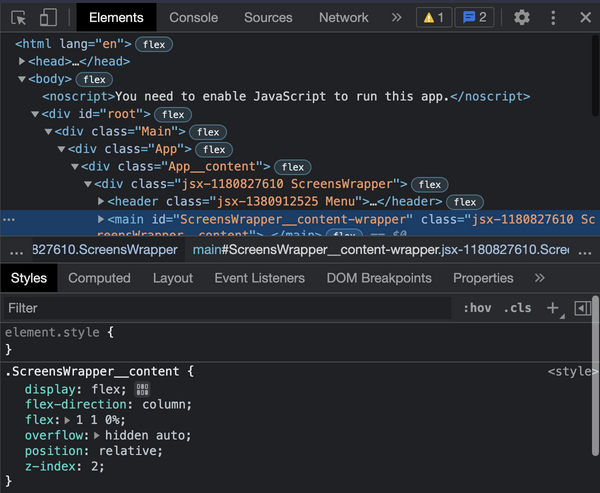
Task: Open flexbox editor icon next to display: flex
Action: (x=141, y=389)
